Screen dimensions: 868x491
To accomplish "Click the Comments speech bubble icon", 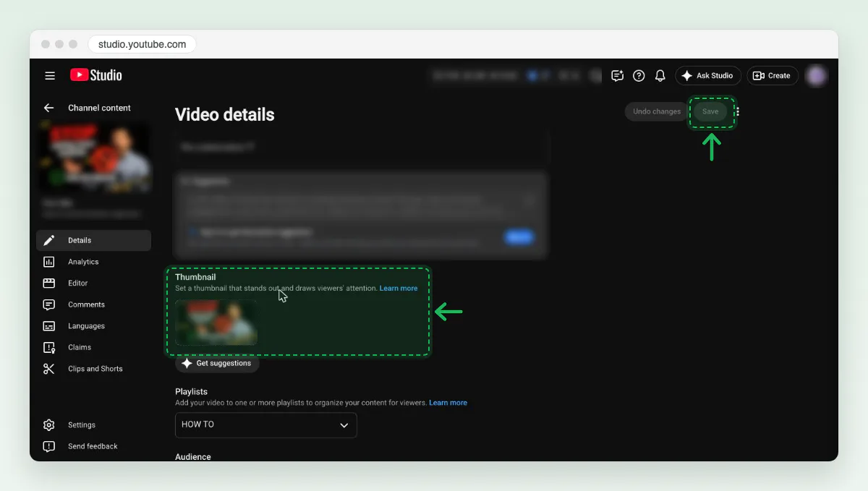I will pyautogui.click(x=49, y=304).
